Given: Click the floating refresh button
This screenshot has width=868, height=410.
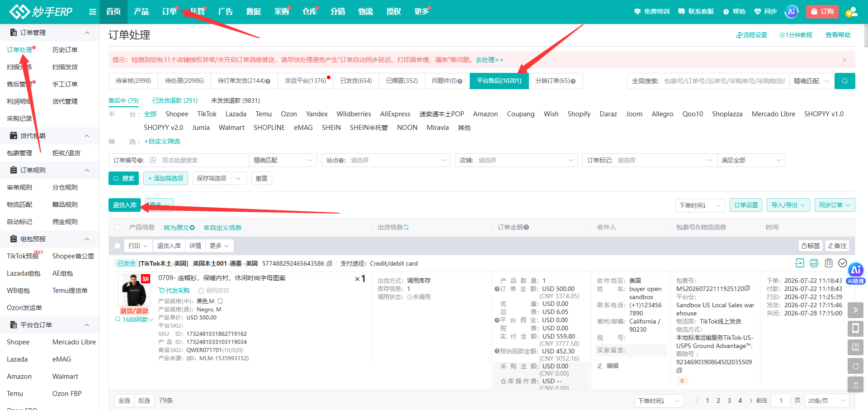Looking at the screenshot, I should coord(855,366).
